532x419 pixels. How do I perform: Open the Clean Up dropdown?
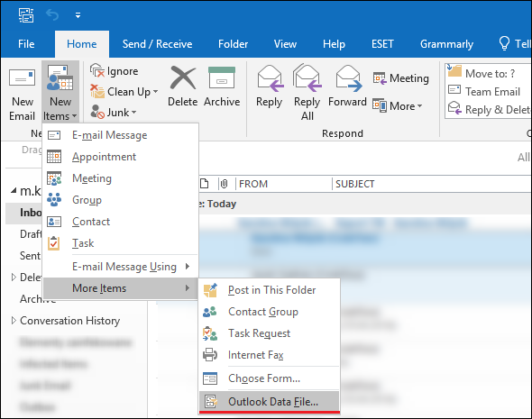[124, 92]
